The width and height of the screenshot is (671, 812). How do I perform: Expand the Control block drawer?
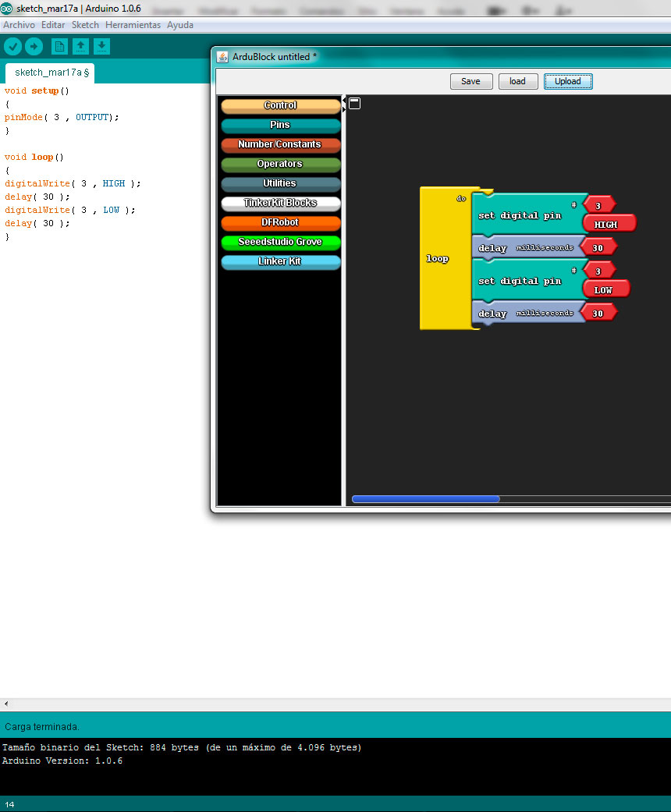[280, 105]
